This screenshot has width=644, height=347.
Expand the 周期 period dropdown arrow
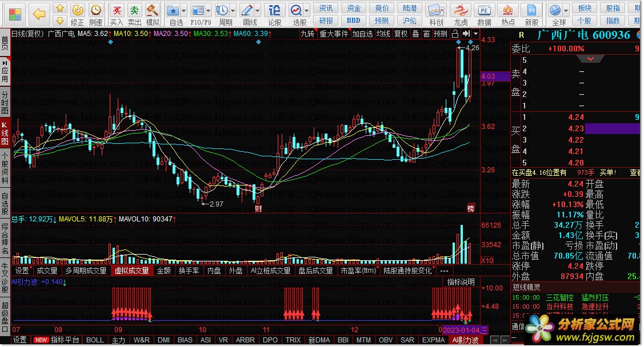tap(233, 11)
